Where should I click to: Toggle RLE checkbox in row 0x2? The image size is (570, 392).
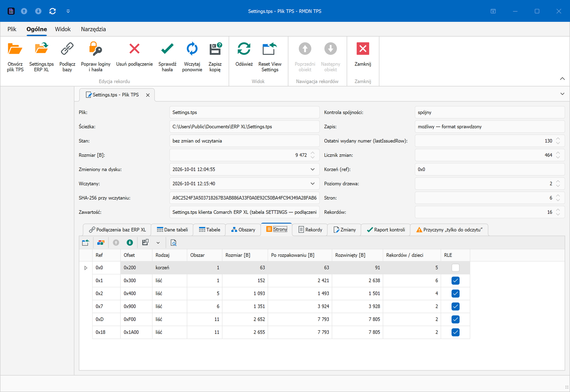(x=455, y=293)
